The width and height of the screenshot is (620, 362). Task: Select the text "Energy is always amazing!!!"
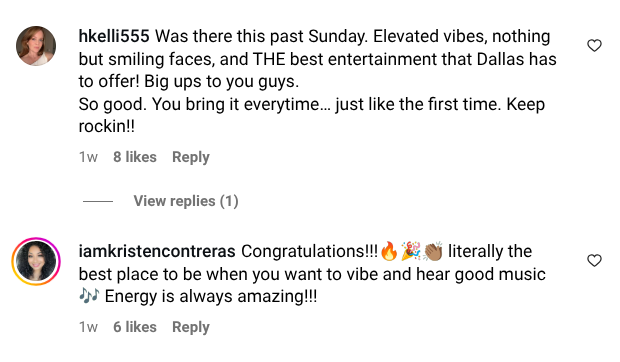[x=211, y=296]
